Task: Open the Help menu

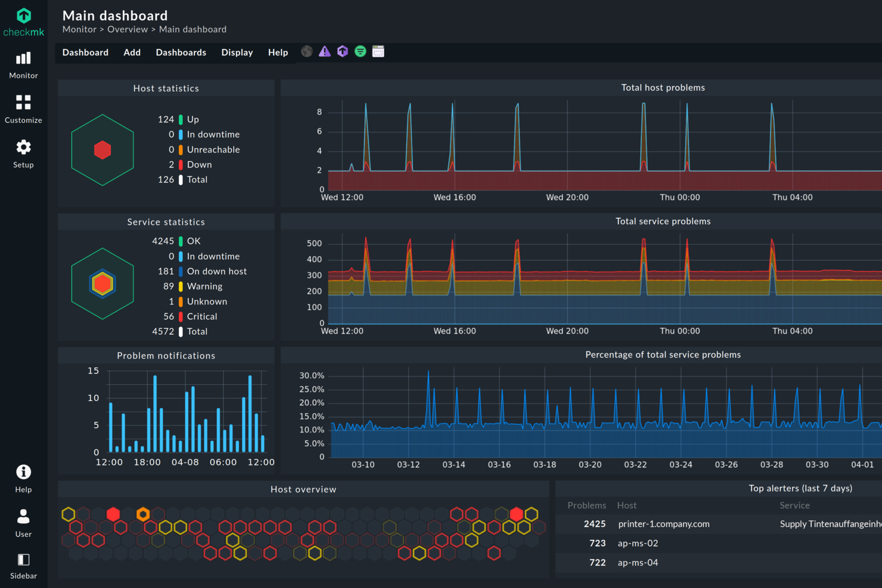Action: [x=278, y=52]
